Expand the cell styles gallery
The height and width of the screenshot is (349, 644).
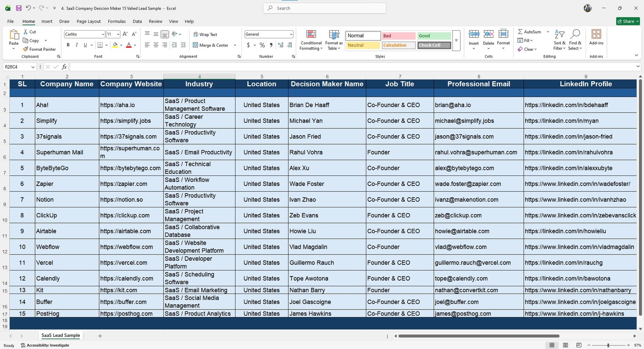click(456, 41)
